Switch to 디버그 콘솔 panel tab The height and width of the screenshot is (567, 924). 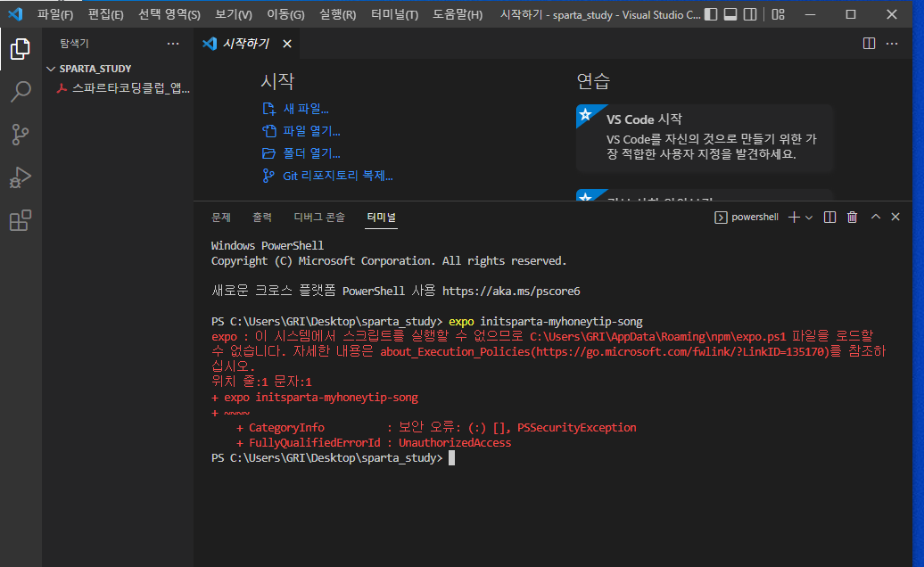pos(319,218)
